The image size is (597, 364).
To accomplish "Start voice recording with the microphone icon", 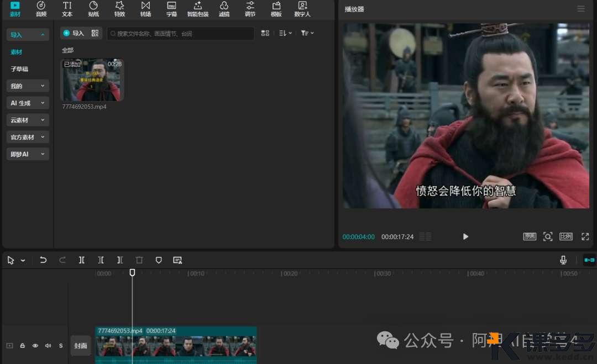I will click(x=563, y=260).
